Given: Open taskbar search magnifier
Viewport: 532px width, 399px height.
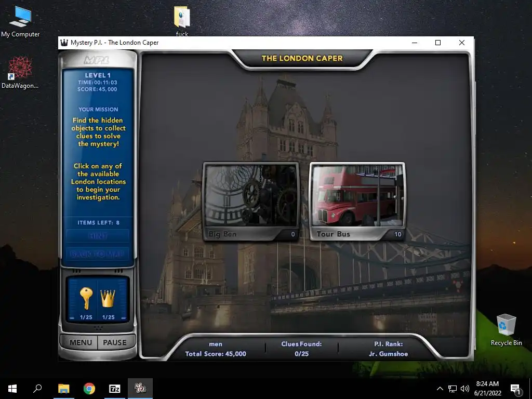Looking at the screenshot, I should click(37, 389).
